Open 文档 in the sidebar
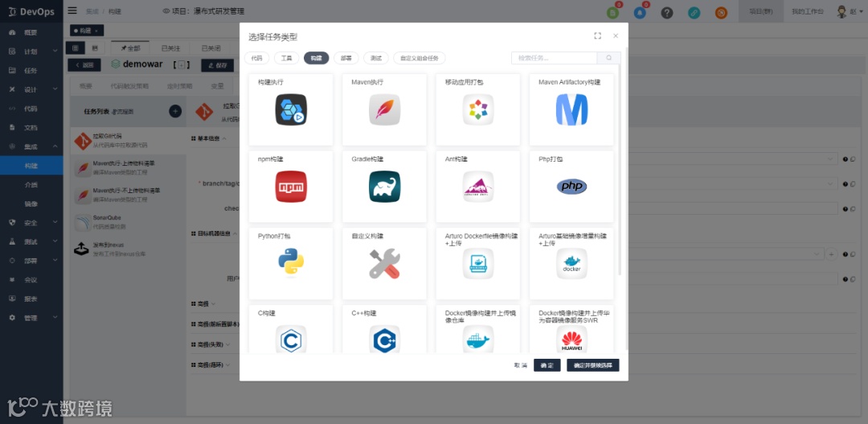Viewport: 868px width, 424px height. (31, 127)
